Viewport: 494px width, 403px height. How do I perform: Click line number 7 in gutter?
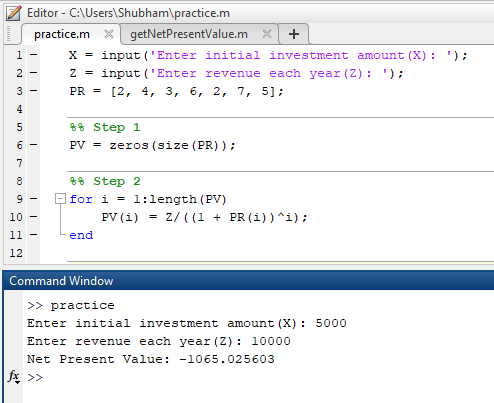coord(19,163)
